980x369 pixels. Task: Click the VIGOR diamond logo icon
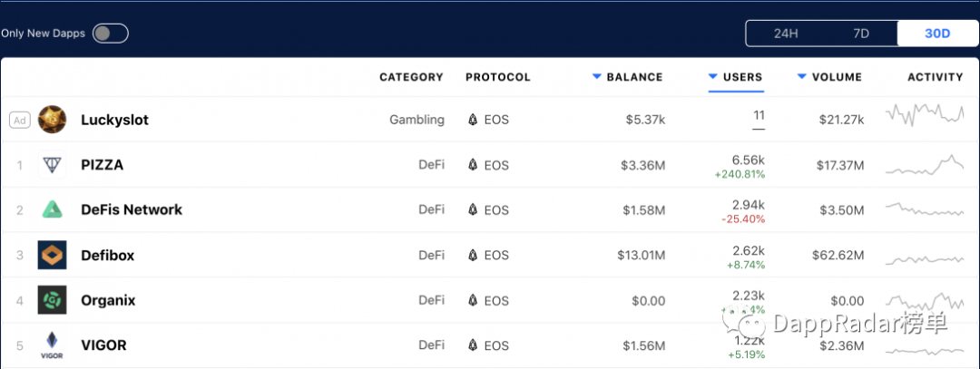(52, 345)
